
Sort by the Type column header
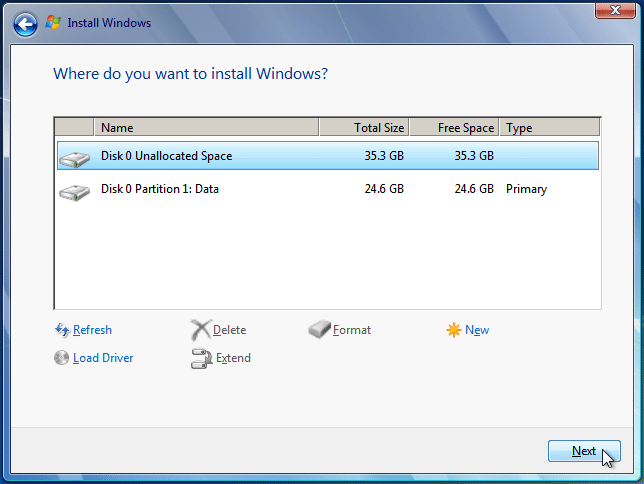pyautogui.click(x=550, y=127)
